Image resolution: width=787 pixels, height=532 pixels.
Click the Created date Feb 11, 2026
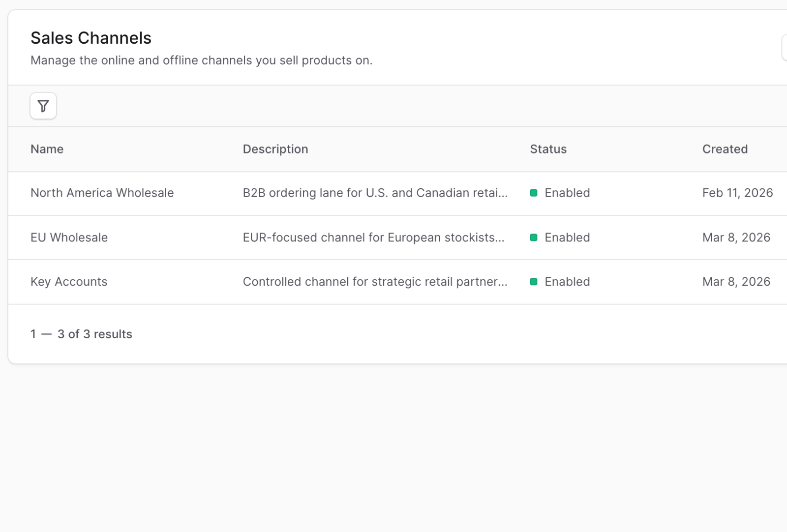pos(737,193)
